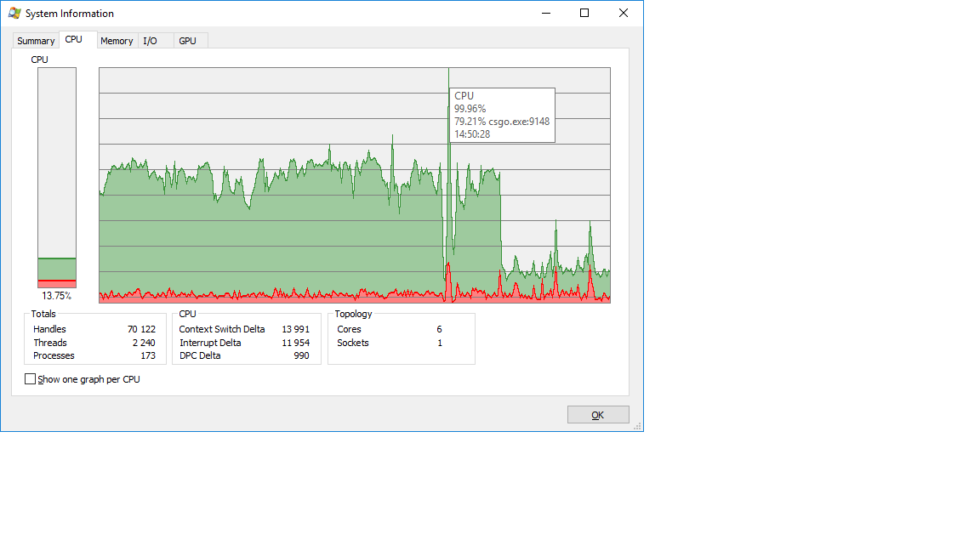
Task: Close the System Information window
Action: point(623,13)
